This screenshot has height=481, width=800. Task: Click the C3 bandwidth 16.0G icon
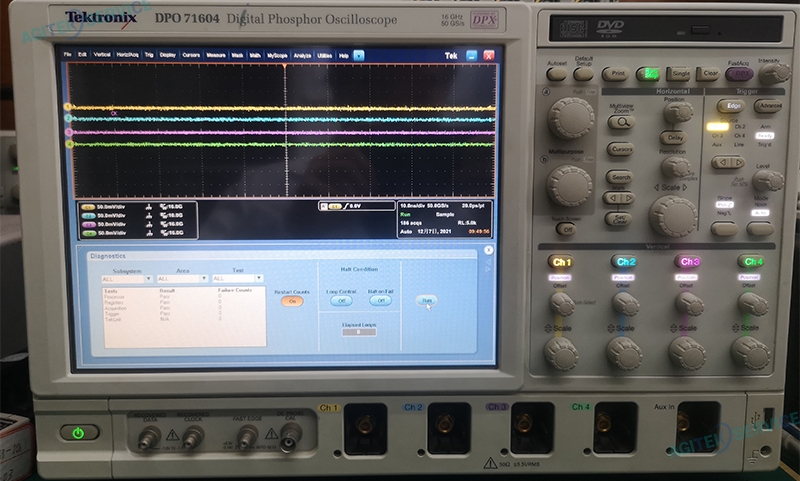tap(171, 224)
